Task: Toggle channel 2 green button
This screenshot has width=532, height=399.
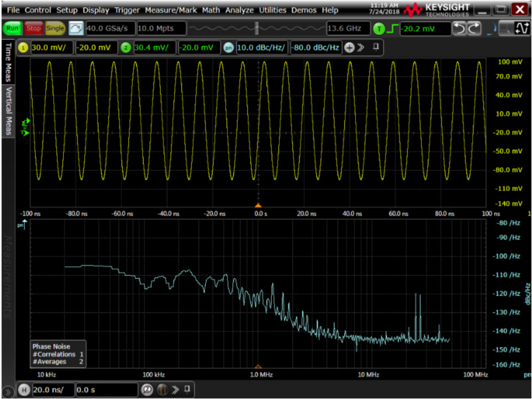Action: pyautogui.click(x=126, y=48)
